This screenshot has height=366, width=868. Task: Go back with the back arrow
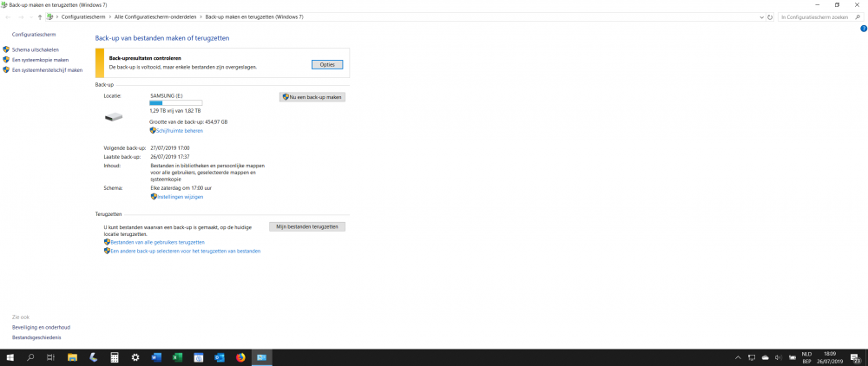[8, 17]
